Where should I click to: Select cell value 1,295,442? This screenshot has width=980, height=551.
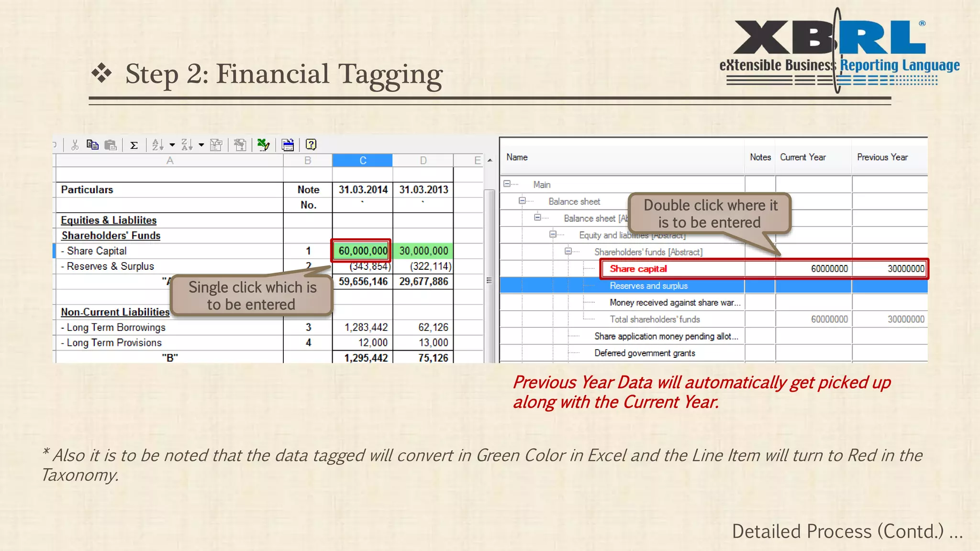coord(362,357)
